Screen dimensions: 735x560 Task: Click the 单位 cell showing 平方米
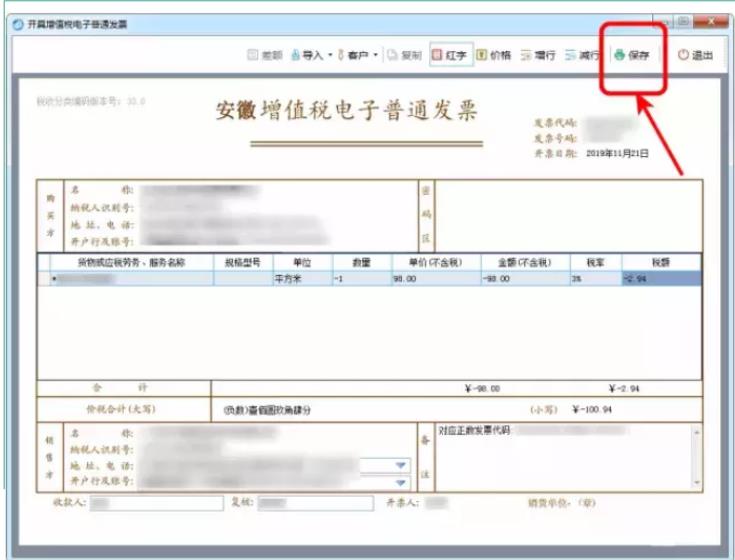click(x=298, y=279)
